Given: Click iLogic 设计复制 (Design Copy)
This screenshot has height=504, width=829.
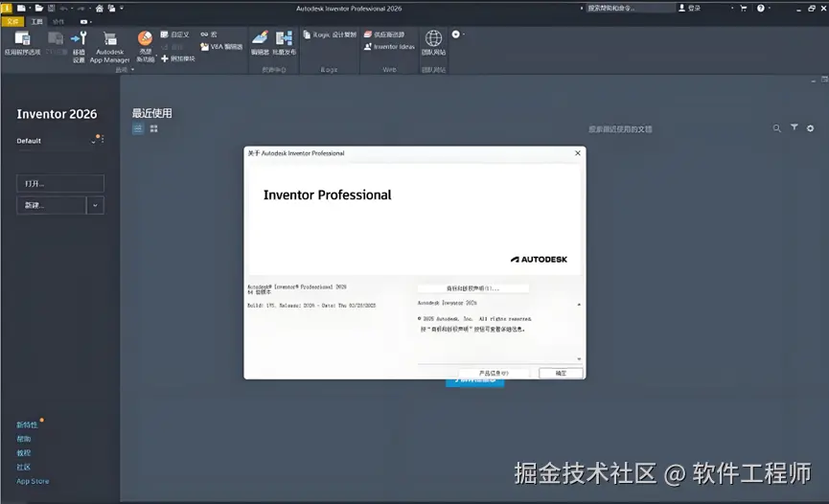Looking at the screenshot, I should [330, 34].
